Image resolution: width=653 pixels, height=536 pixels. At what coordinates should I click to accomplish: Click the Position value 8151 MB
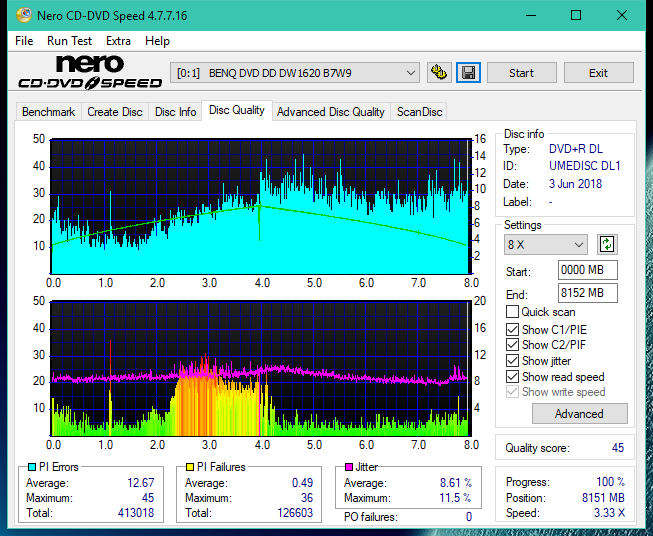point(603,498)
